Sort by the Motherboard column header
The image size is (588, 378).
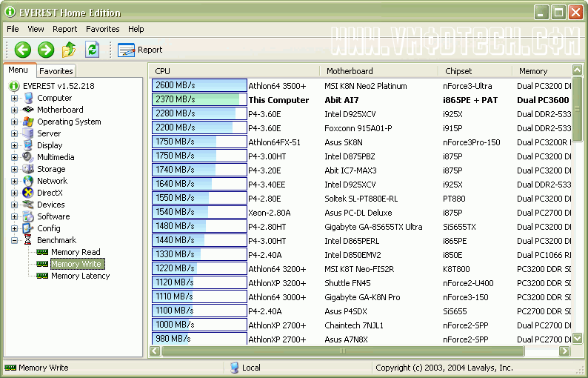(378, 71)
